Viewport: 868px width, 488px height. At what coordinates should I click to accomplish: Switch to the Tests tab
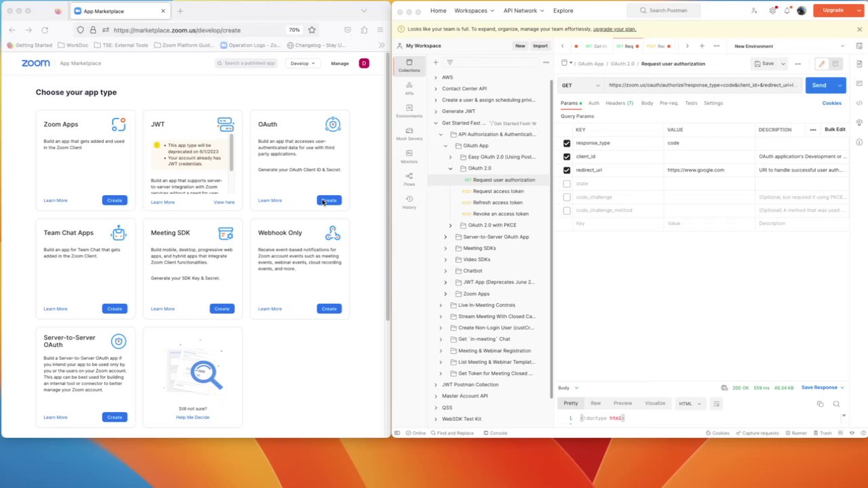pos(691,103)
